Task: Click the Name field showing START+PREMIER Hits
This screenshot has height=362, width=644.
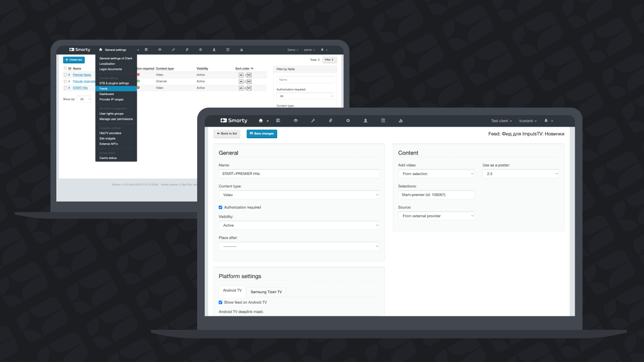Action: pos(299,173)
